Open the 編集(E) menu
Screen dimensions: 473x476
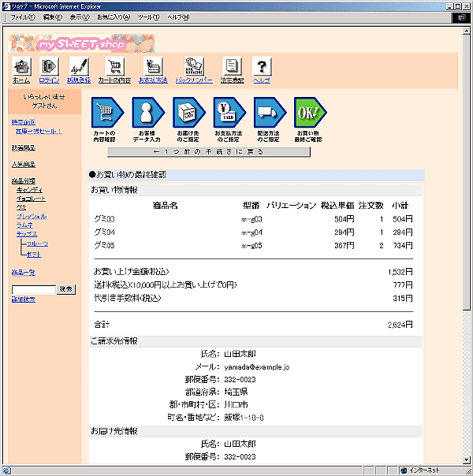tap(53, 17)
